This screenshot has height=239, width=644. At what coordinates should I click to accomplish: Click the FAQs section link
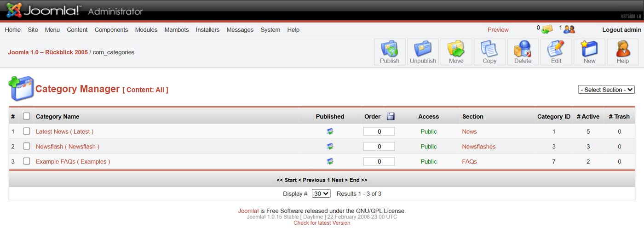pos(470,161)
